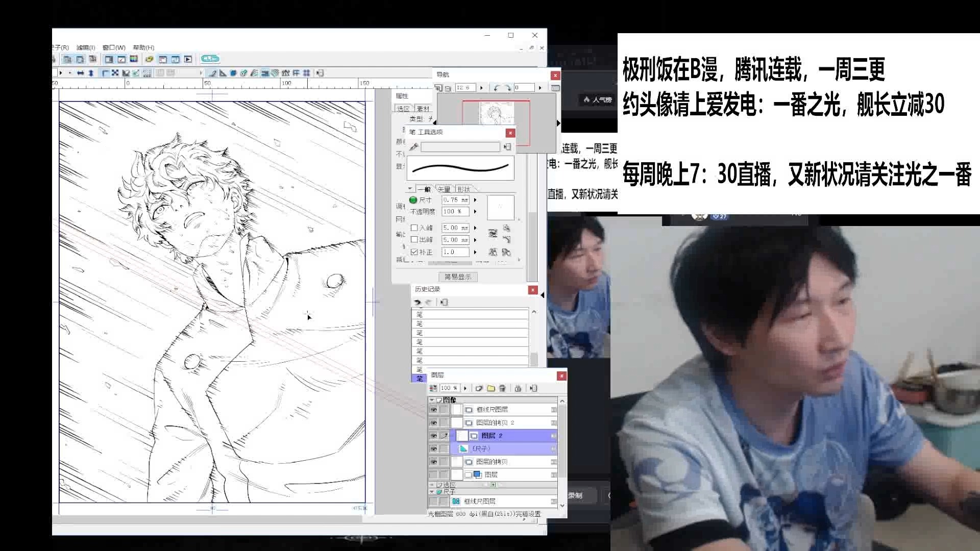The image size is (980, 551).
Task: Open the 出峰 value dropdown arrow
Action: pos(475,240)
